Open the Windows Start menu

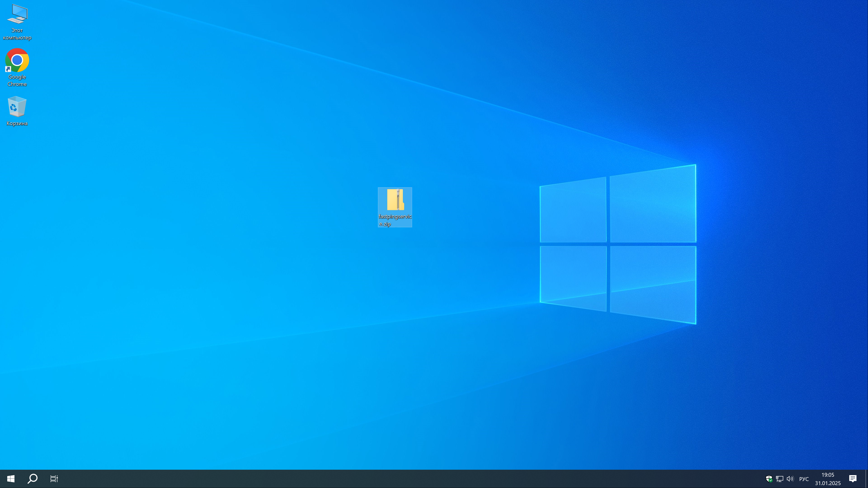[10, 479]
